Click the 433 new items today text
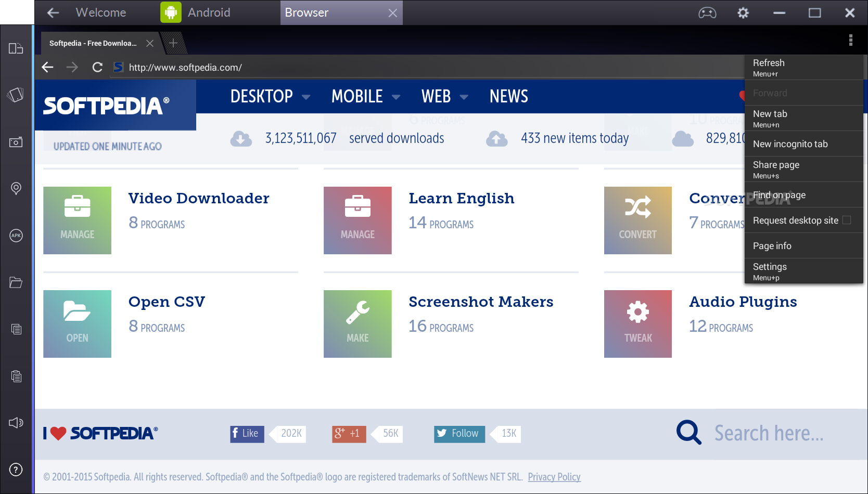The height and width of the screenshot is (494, 868). pos(575,138)
